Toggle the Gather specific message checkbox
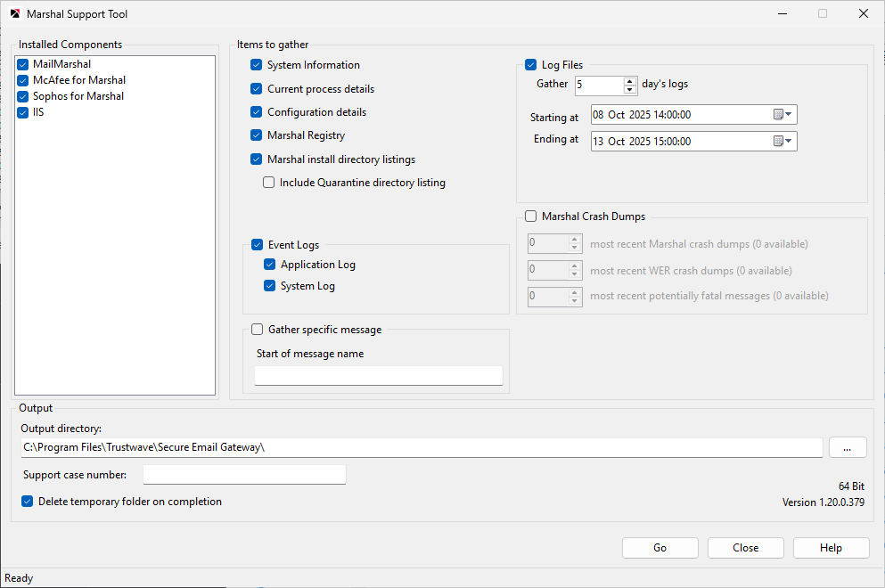The height and width of the screenshot is (588, 885). tap(258, 330)
